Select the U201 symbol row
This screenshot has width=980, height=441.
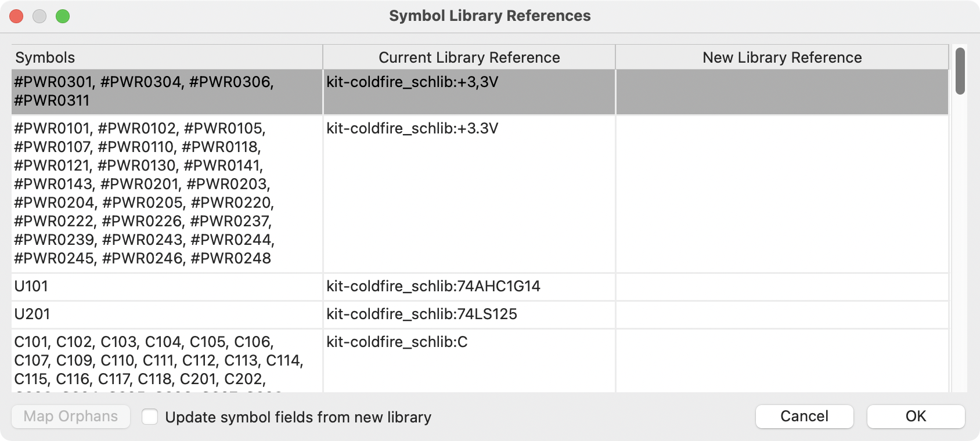coord(167,315)
